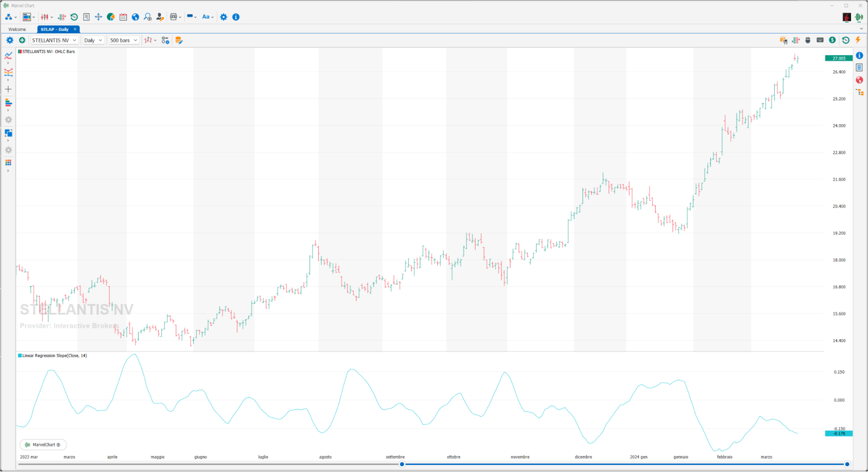Click the 27.005 current price label
The height and width of the screenshot is (472, 868).
click(838, 58)
